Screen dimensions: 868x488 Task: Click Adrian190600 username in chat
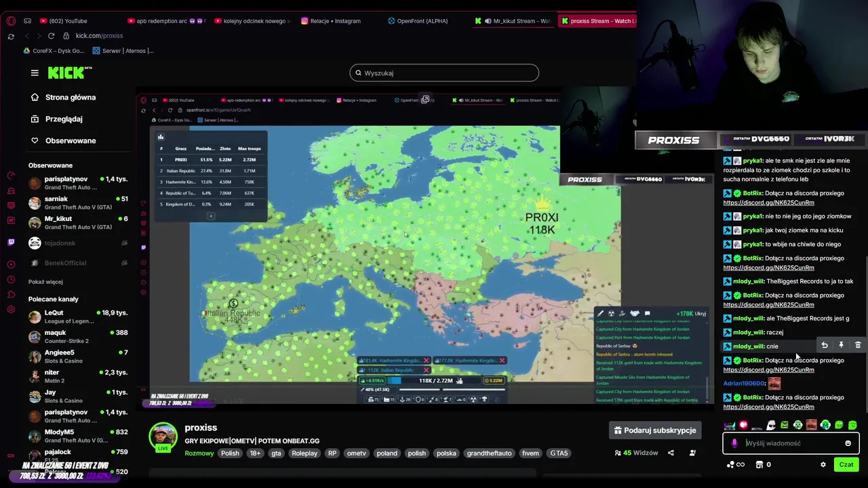tap(744, 384)
